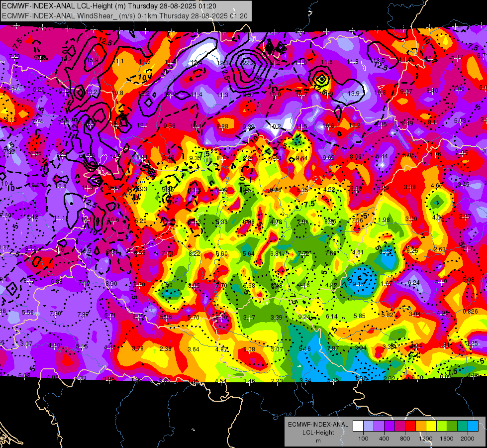The width and height of the screenshot is (487, 448).
Task: Click the WindShear 0-1km title line
Action: 125,16
